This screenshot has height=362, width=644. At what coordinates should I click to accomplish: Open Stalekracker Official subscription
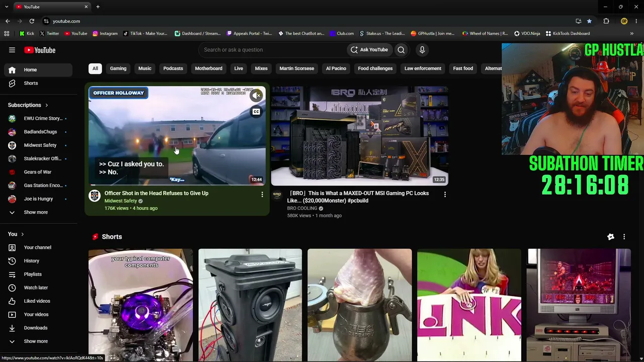(x=38, y=158)
